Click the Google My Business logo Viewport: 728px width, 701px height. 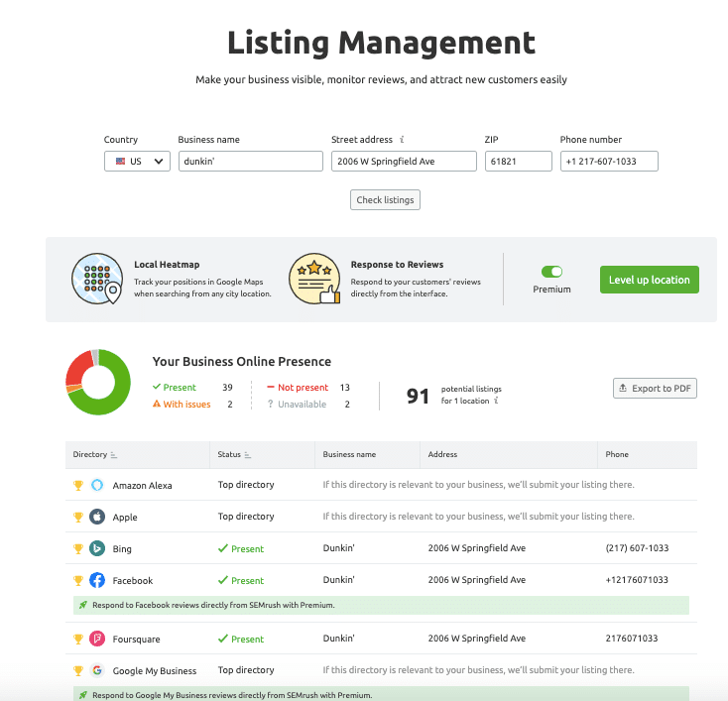[x=97, y=670]
